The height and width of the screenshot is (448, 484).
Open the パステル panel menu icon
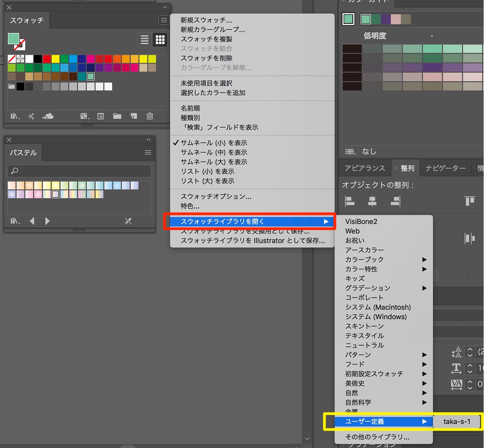[x=148, y=152]
